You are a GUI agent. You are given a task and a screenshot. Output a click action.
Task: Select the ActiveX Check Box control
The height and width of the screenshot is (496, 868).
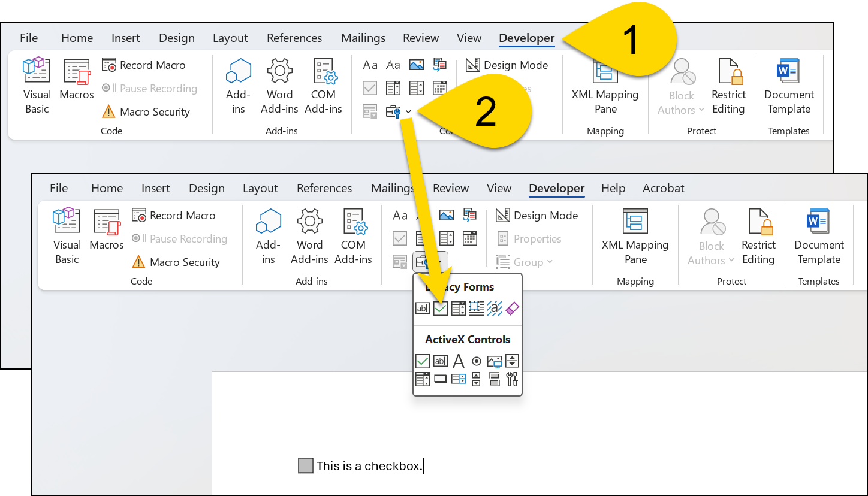424,361
